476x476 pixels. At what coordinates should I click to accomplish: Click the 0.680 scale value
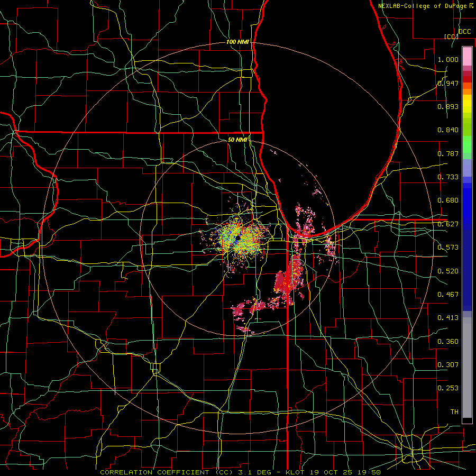point(448,200)
